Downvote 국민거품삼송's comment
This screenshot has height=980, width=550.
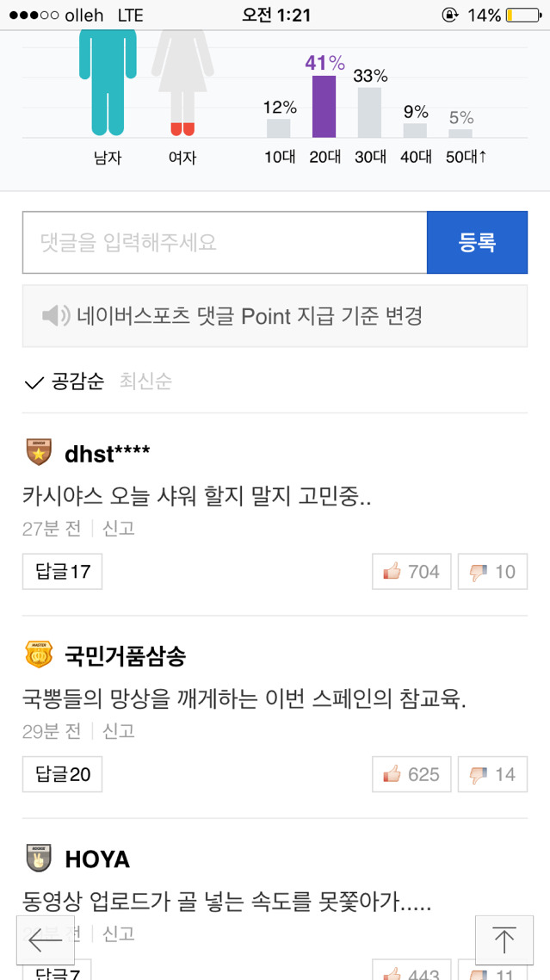(x=492, y=774)
